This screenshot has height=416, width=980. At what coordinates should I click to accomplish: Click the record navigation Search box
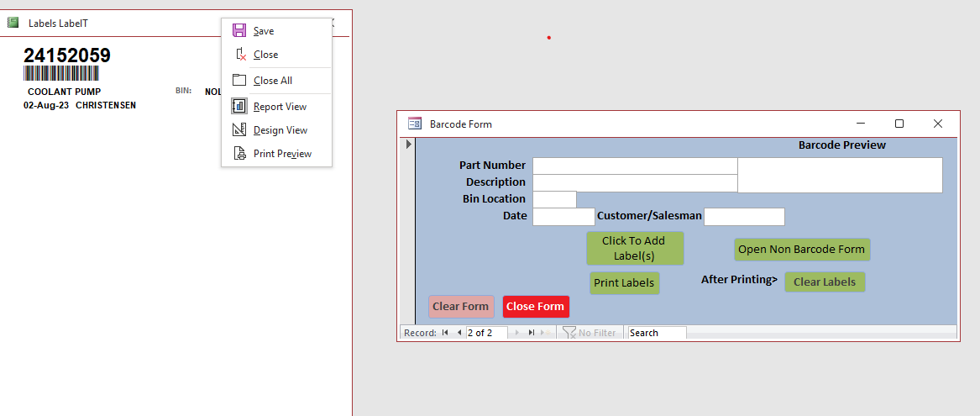coord(657,333)
